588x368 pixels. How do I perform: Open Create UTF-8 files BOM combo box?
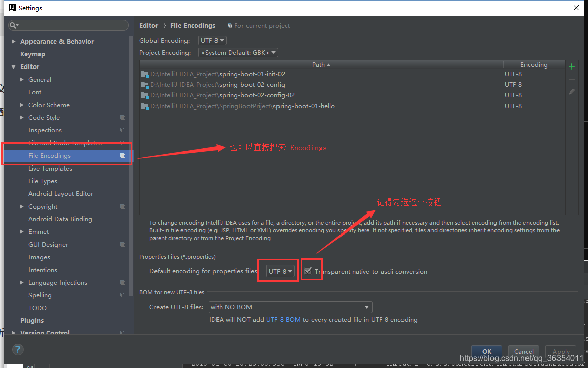click(x=290, y=307)
